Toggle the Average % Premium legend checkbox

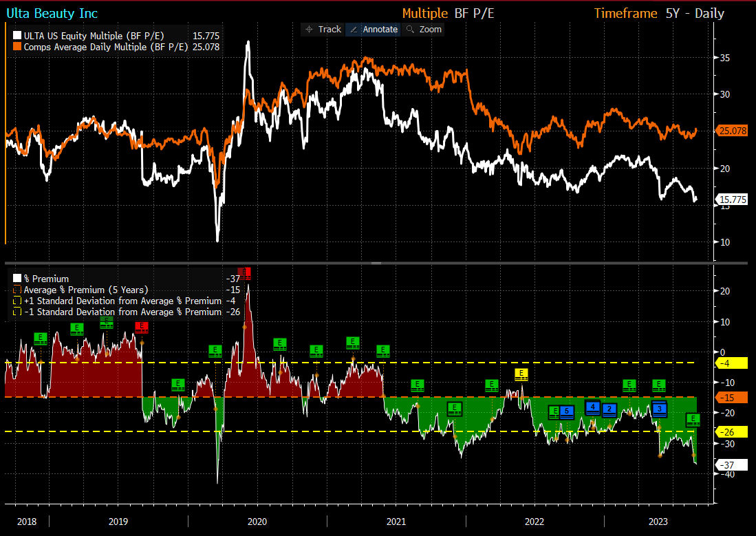coord(17,290)
